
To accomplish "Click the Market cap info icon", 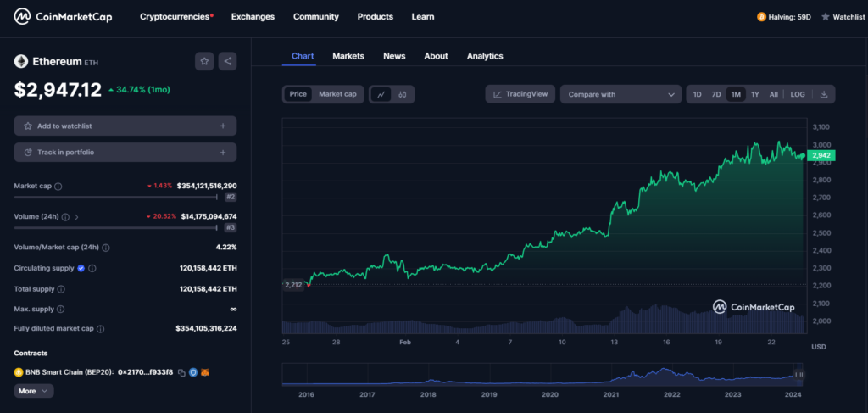I will click(58, 187).
